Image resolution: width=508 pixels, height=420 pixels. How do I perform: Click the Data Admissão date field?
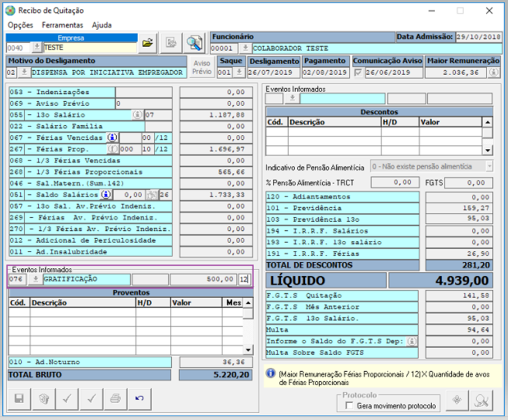479,37
